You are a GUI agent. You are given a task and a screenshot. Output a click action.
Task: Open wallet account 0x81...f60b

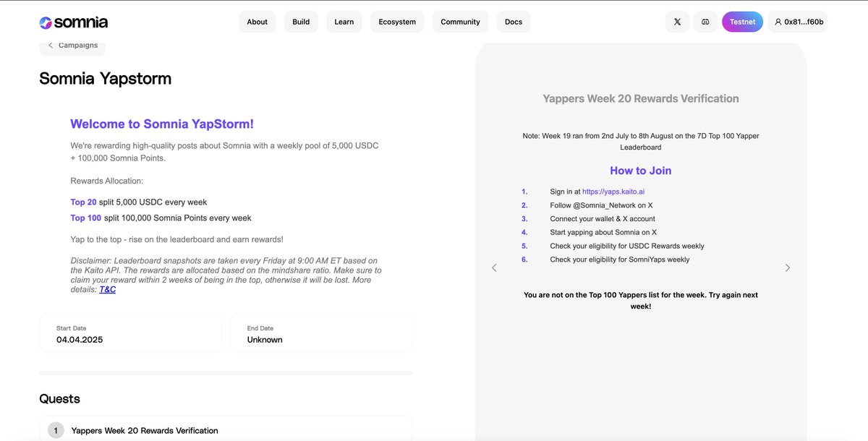point(797,22)
